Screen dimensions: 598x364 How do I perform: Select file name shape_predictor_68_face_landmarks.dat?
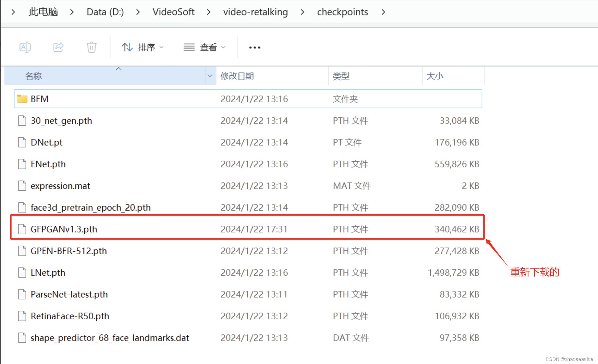pos(110,338)
